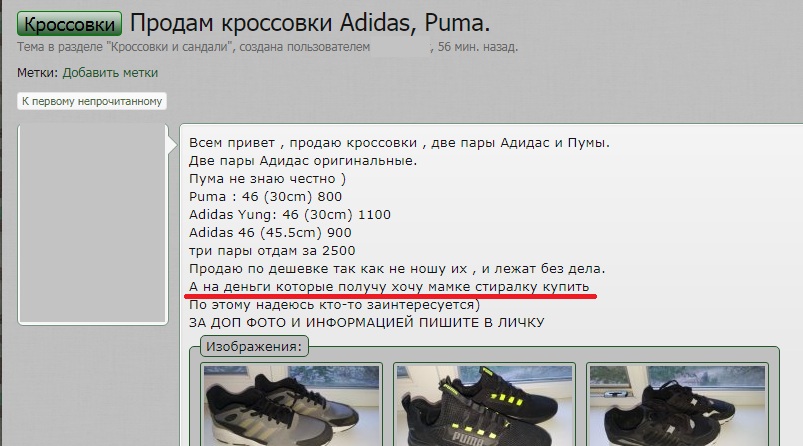The image size is (803, 446).
Task: Open the grey Adidas sneaker thumbnail
Action: tap(291, 405)
